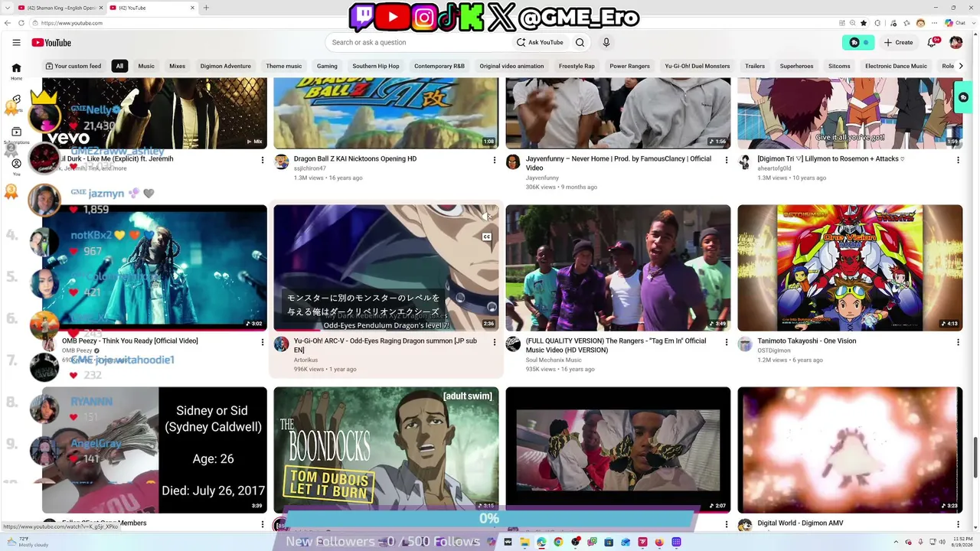
Task: Open Tanimoto Takayoshi One Vision title
Action: tap(807, 341)
